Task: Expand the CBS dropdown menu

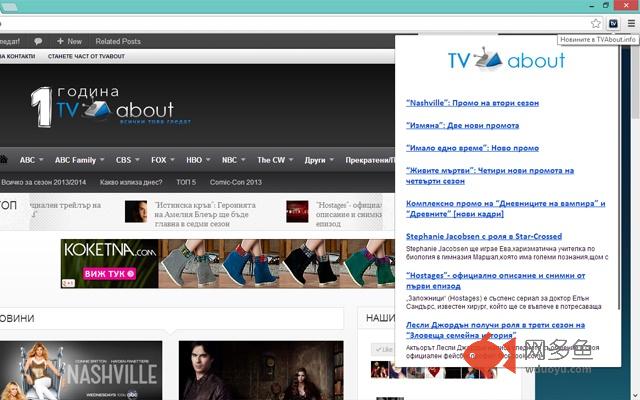Action: [127, 160]
